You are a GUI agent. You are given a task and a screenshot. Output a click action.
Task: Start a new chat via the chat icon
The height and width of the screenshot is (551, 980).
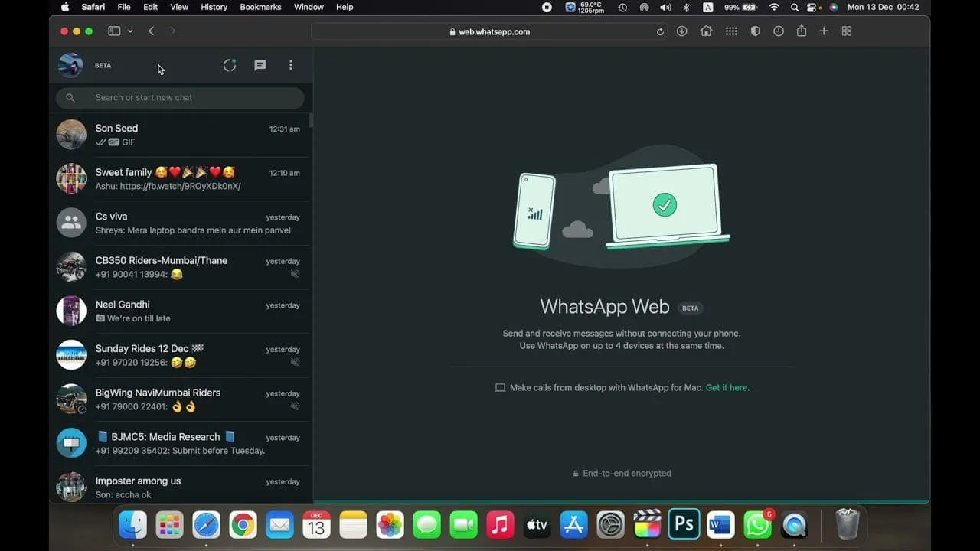pyautogui.click(x=260, y=65)
